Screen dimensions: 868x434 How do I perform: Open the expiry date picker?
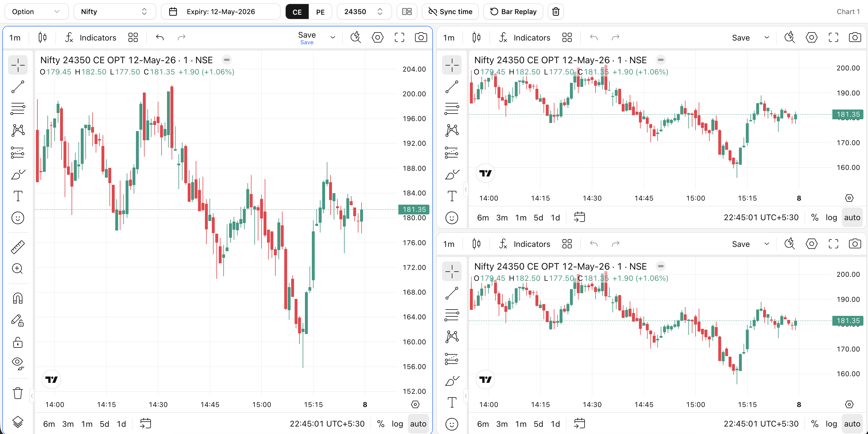click(x=221, y=11)
